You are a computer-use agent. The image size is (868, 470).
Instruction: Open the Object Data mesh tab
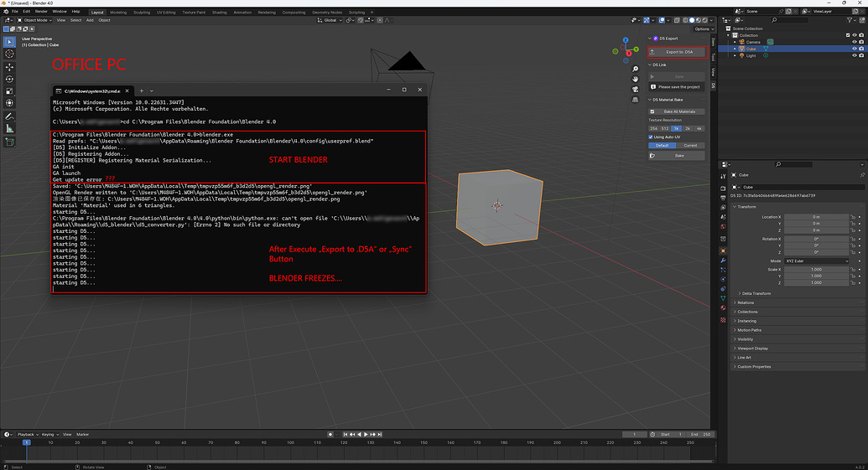pyautogui.click(x=723, y=298)
